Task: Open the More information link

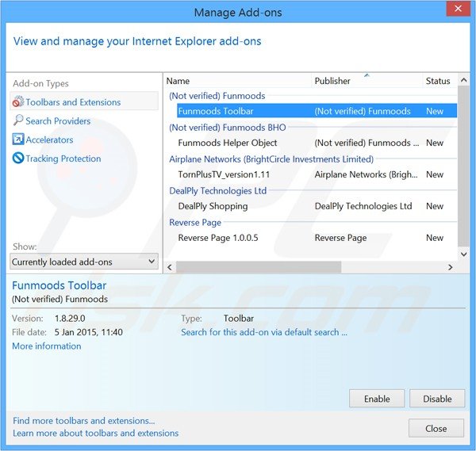Action: tap(47, 346)
